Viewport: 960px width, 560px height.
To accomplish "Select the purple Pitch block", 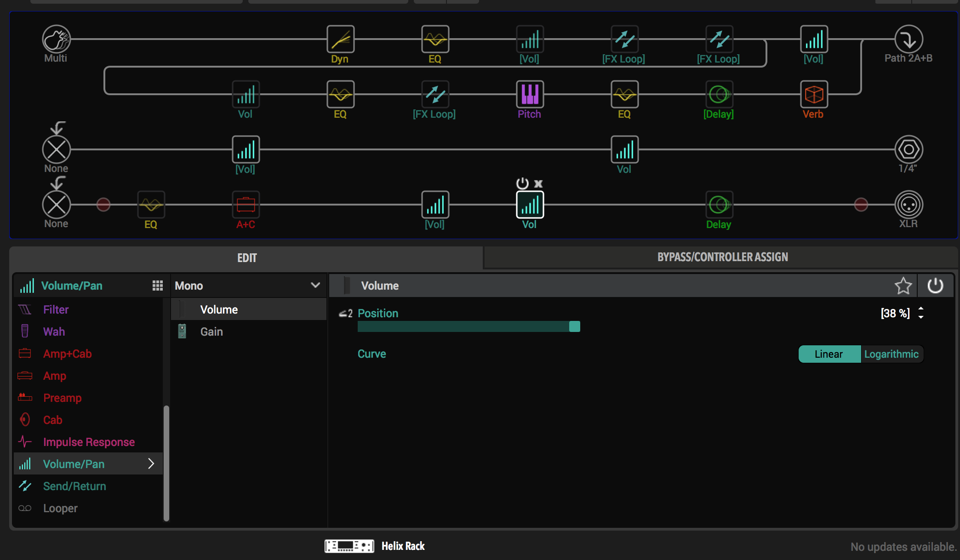I will [x=530, y=95].
